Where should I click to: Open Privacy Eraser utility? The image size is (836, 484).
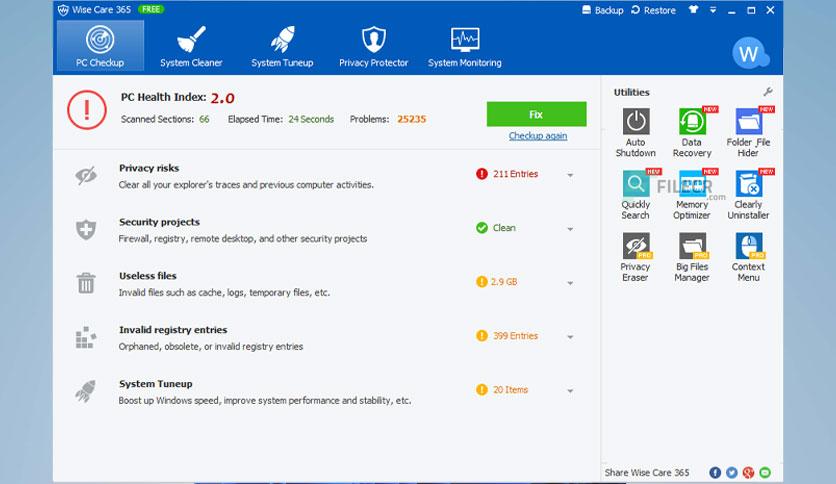pyautogui.click(x=636, y=257)
